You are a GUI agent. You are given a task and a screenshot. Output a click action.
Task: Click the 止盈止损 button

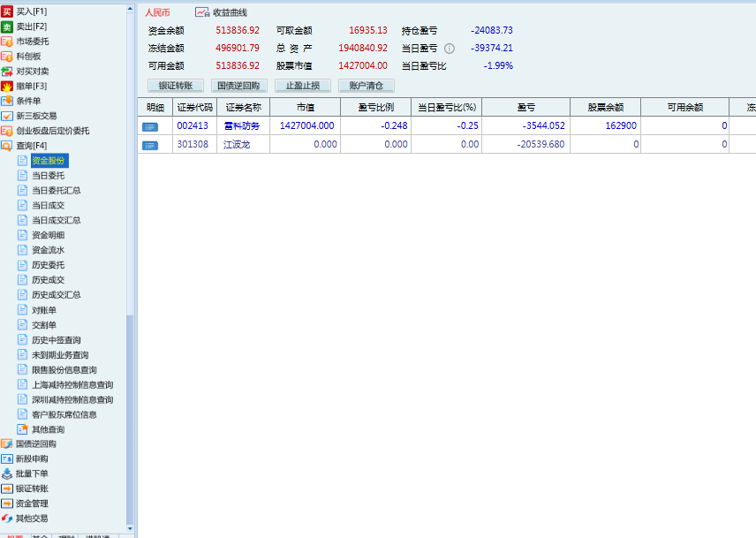tap(303, 86)
